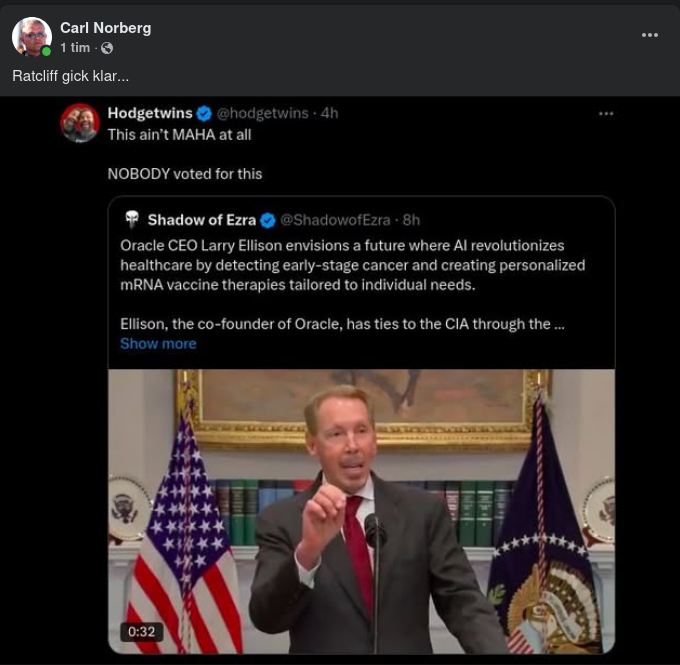Open the tweet's three-dot more menu
The image size is (680, 665).
pyautogui.click(x=606, y=114)
